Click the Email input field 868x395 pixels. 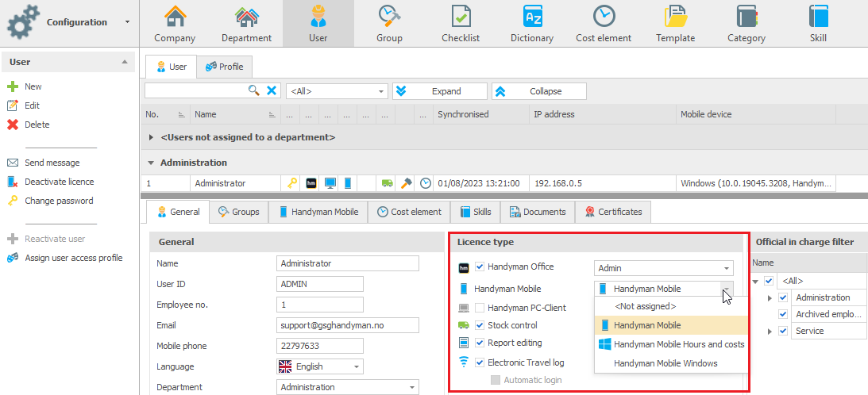point(348,325)
